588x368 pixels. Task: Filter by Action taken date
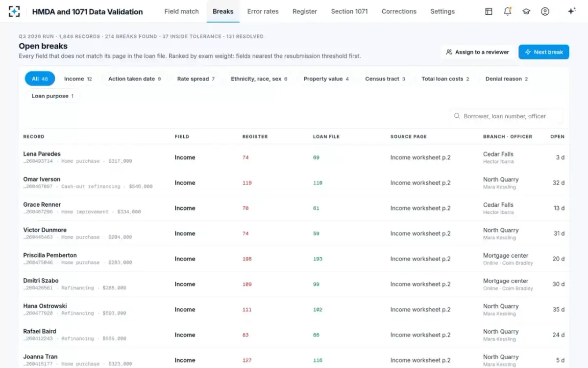[134, 79]
